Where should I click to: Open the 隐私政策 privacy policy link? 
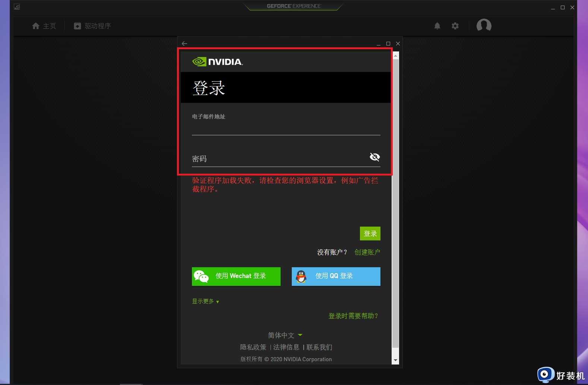(x=253, y=347)
